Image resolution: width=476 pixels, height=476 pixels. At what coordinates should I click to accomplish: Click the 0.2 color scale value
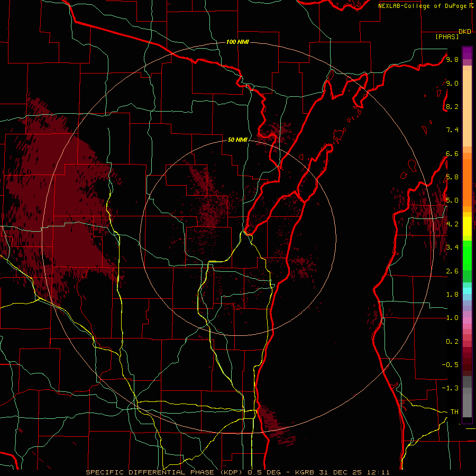(x=452, y=342)
